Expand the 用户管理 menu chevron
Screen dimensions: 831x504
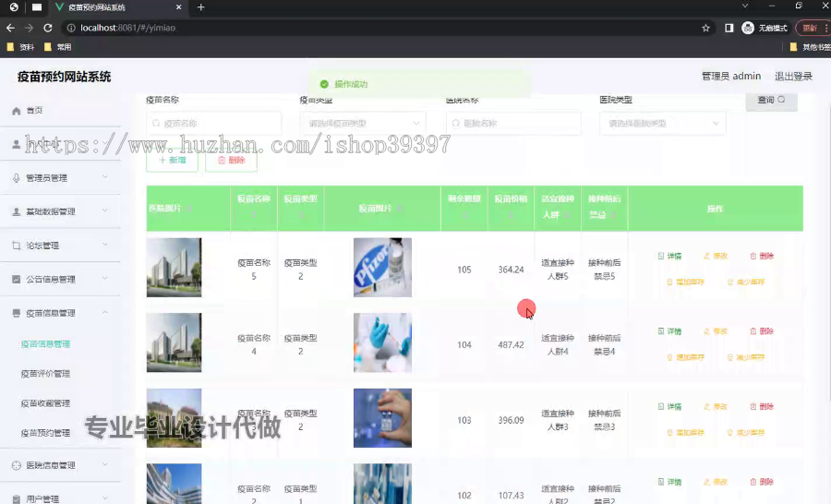[105, 498]
